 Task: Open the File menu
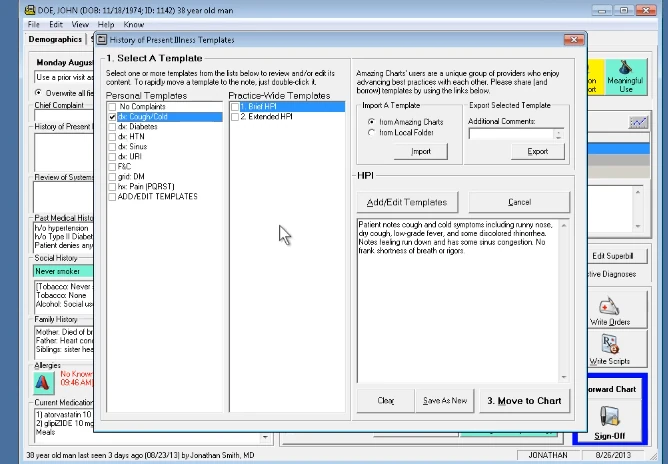(x=33, y=24)
